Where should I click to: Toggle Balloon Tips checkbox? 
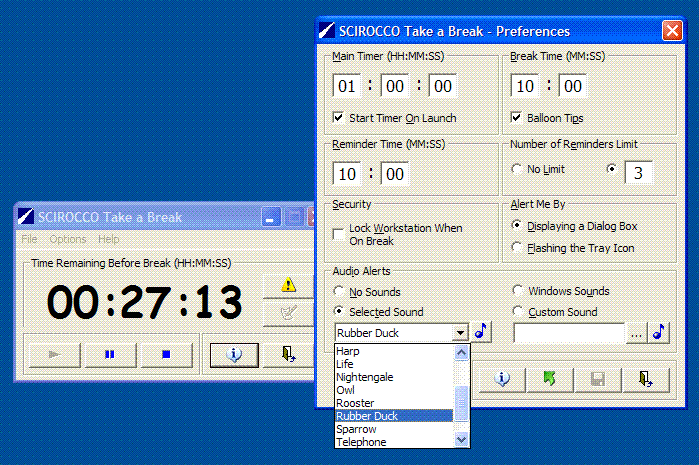(x=516, y=118)
